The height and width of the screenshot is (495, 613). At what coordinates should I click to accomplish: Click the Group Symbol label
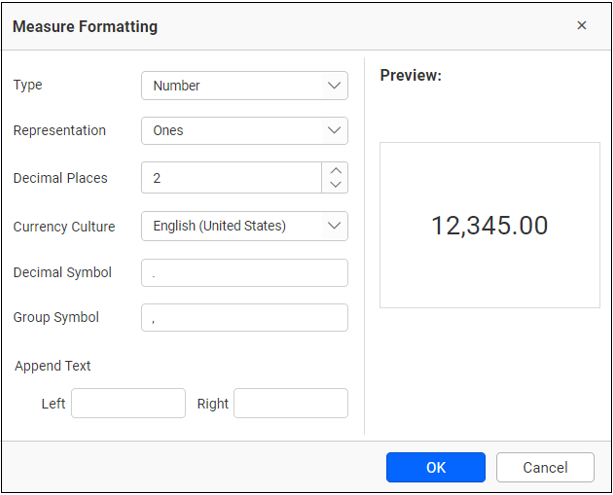[x=56, y=317]
